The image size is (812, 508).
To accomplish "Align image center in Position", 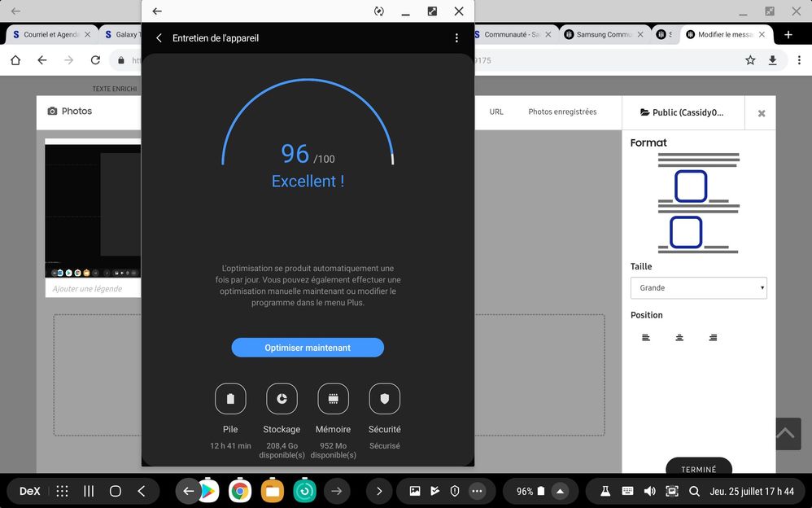I will [x=679, y=338].
